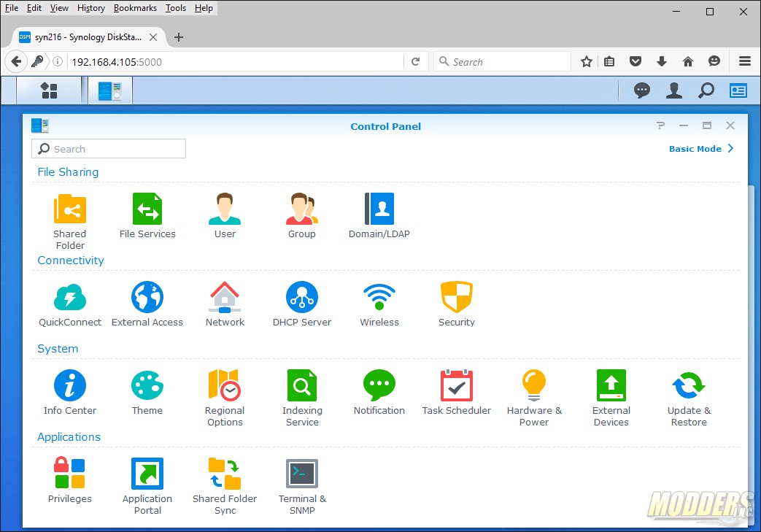
Task: Go to the browser home page
Action: (688, 61)
